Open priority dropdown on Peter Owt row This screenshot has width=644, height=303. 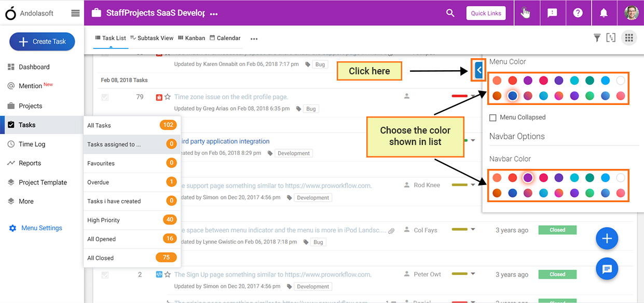[x=473, y=274]
